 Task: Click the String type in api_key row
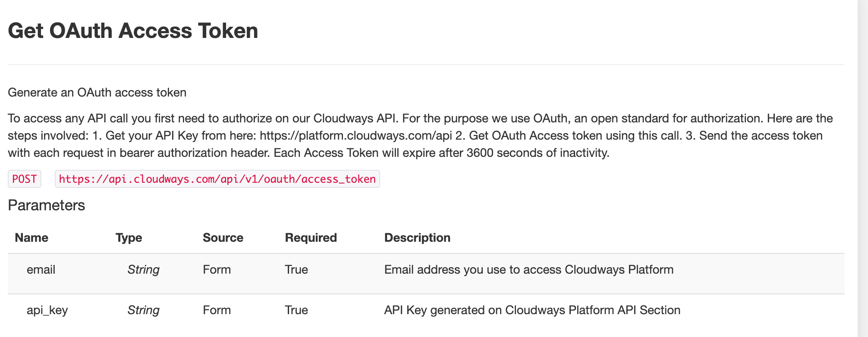click(x=144, y=310)
